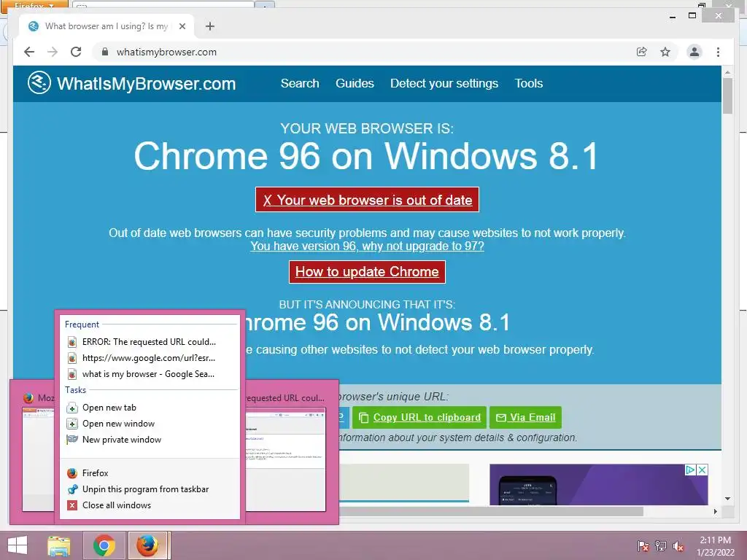The width and height of the screenshot is (747, 560).
Task: Close the ad with its X icon
Action: [702, 470]
